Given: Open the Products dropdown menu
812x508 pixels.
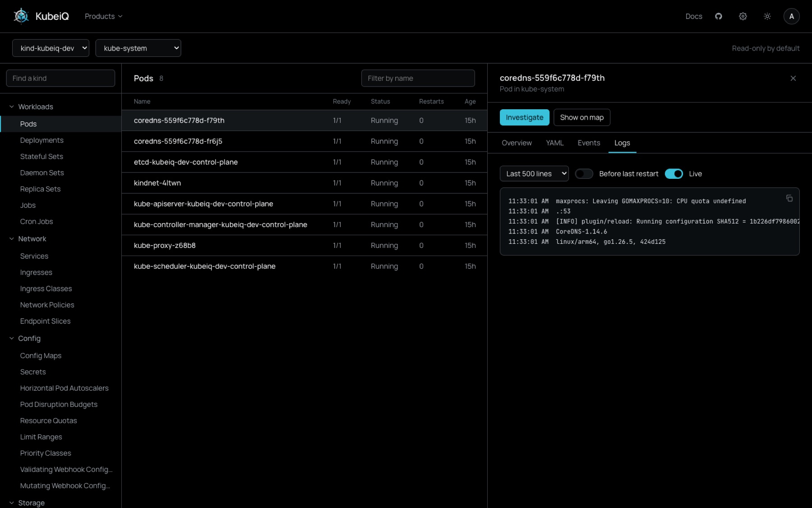Looking at the screenshot, I should click(x=103, y=16).
